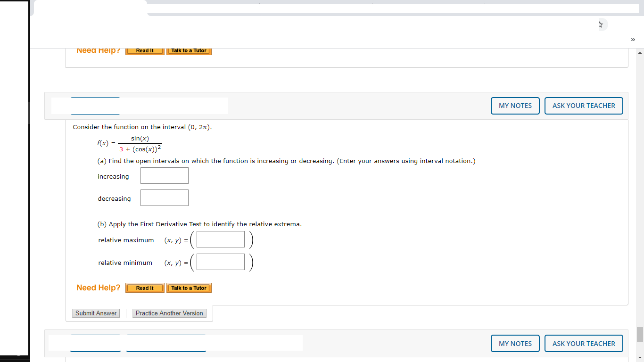Click the Read It help icon button
Image resolution: width=644 pixels, height=362 pixels.
pos(144,288)
